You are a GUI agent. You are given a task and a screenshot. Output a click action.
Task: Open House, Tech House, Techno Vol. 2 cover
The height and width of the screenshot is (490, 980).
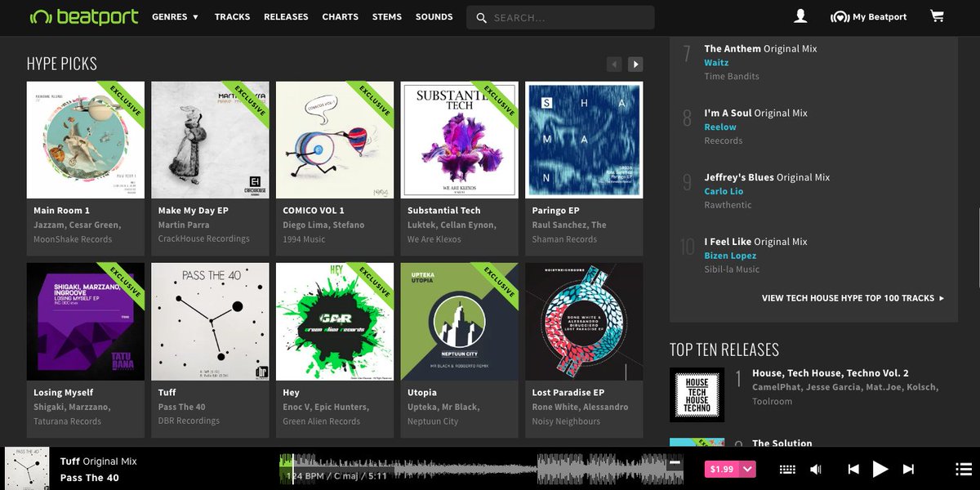pos(697,394)
